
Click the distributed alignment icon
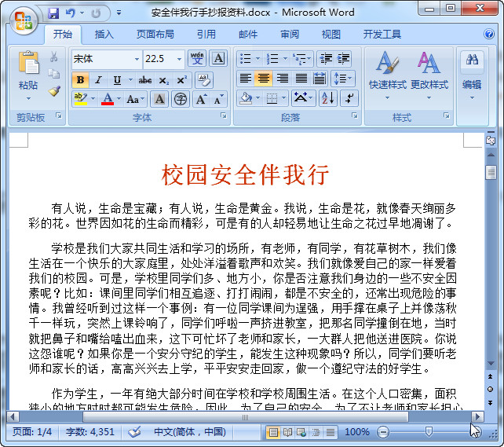(320, 78)
